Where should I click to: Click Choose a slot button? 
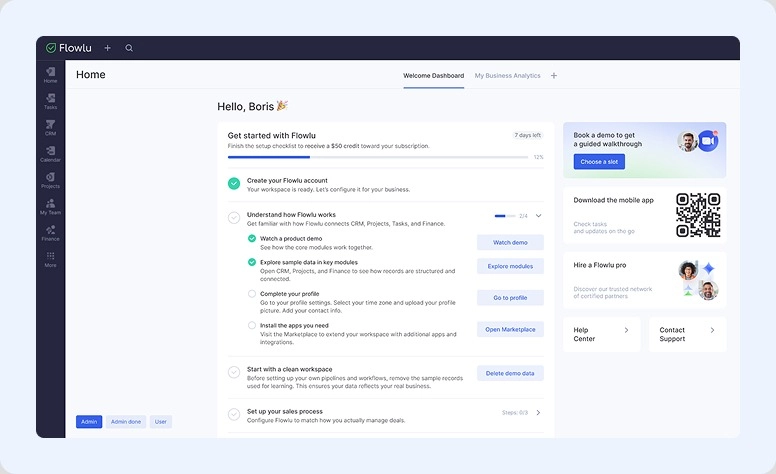pyautogui.click(x=599, y=162)
